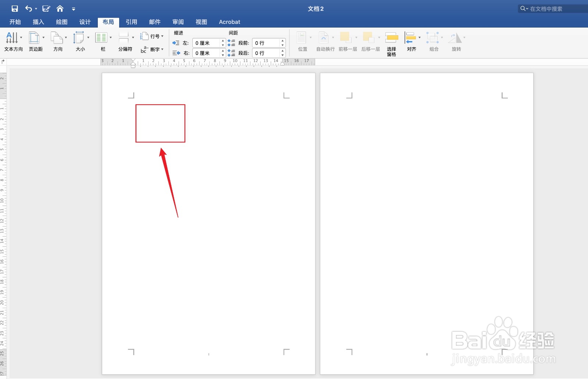Click the Save icon in title bar

coord(15,8)
